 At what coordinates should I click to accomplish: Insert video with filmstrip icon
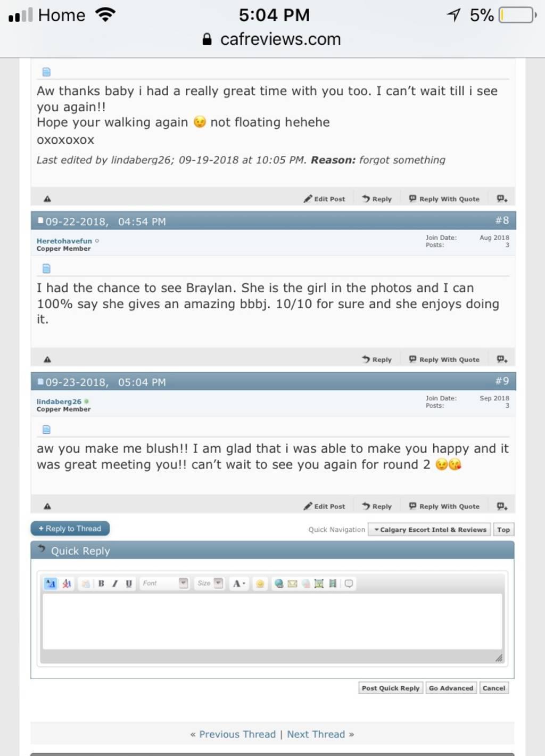tap(333, 584)
